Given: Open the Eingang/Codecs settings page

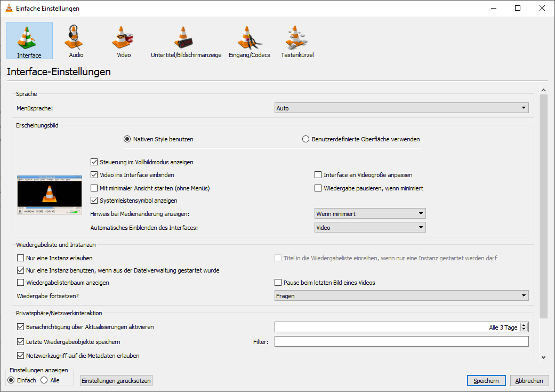Looking at the screenshot, I should coord(249,40).
